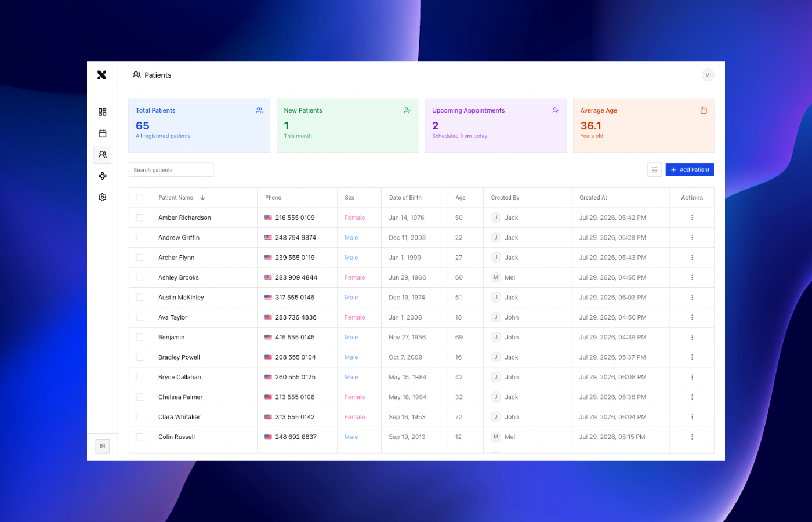Open the components icon in the sidebar

click(103, 176)
